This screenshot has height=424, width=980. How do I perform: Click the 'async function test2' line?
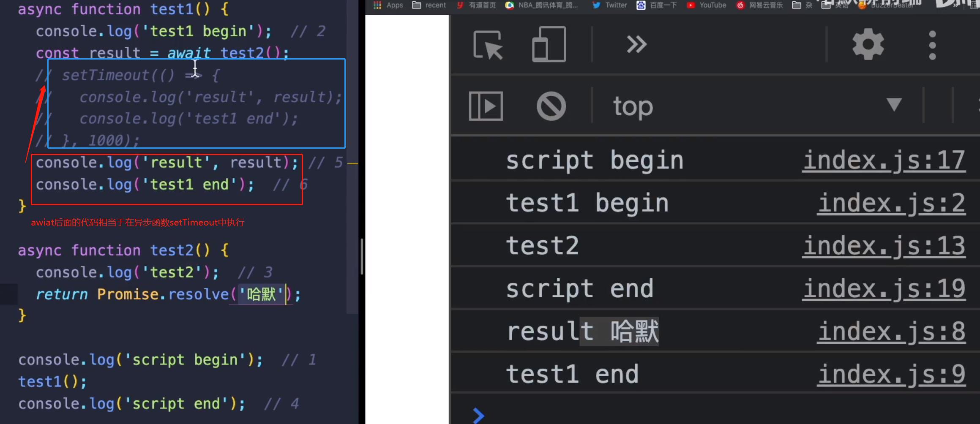pos(123,250)
